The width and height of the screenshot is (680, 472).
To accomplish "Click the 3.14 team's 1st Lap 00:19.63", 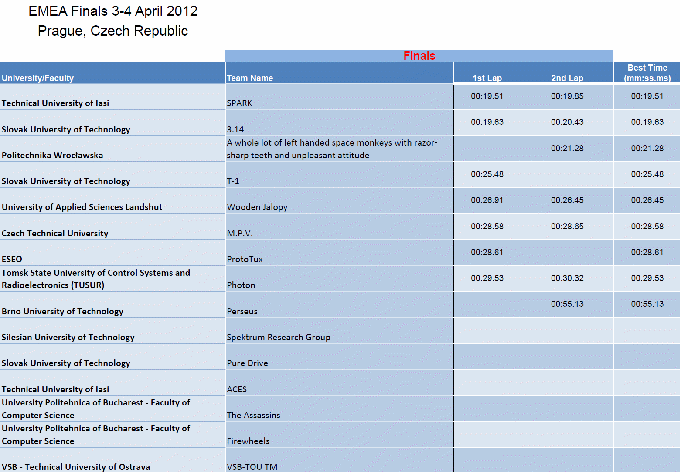I will click(487, 122).
